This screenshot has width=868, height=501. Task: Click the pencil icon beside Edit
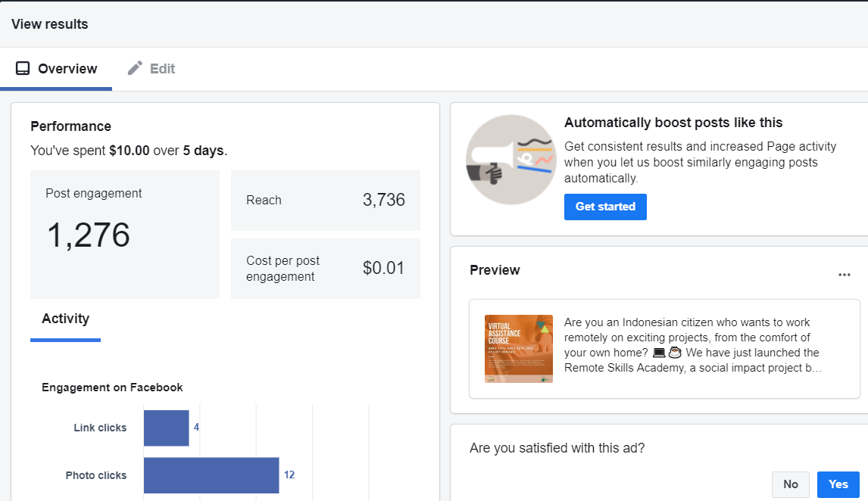(x=135, y=68)
